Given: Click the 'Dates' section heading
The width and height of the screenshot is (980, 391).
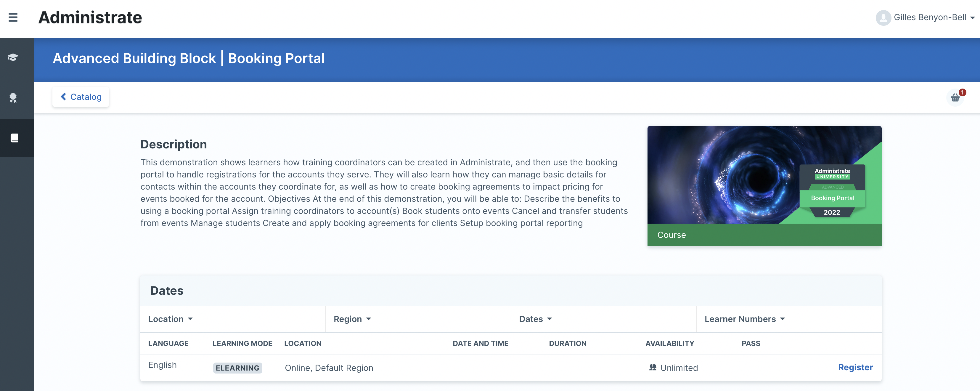Looking at the screenshot, I should [x=167, y=291].
